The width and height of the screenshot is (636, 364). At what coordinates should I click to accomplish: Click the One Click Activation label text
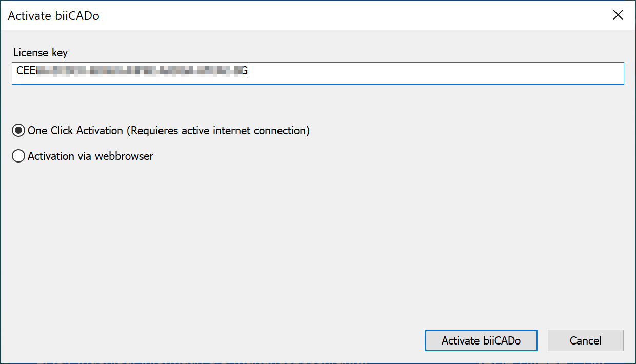(75, 131)
